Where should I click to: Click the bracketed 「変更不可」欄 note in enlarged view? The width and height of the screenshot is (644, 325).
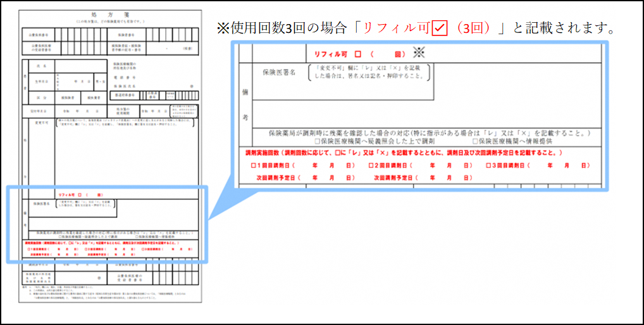click(368, 72)
